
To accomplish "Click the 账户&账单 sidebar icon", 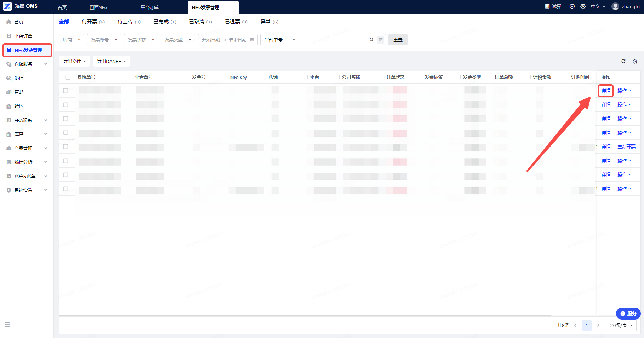I will click(9, 176).
